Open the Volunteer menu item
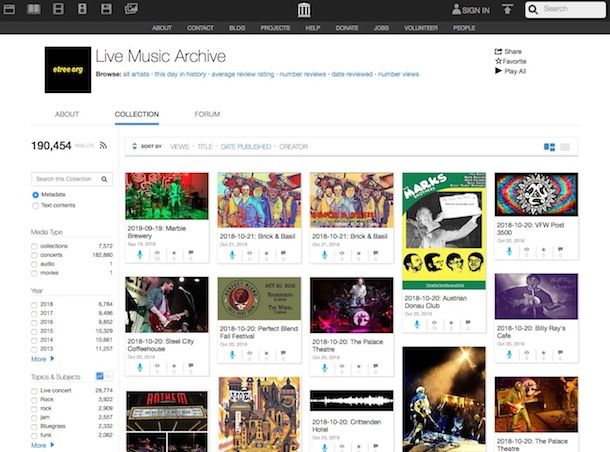Image resolution: width=610 pixels, height=452 pixels. pyautogui.click(x=421, y=28)
